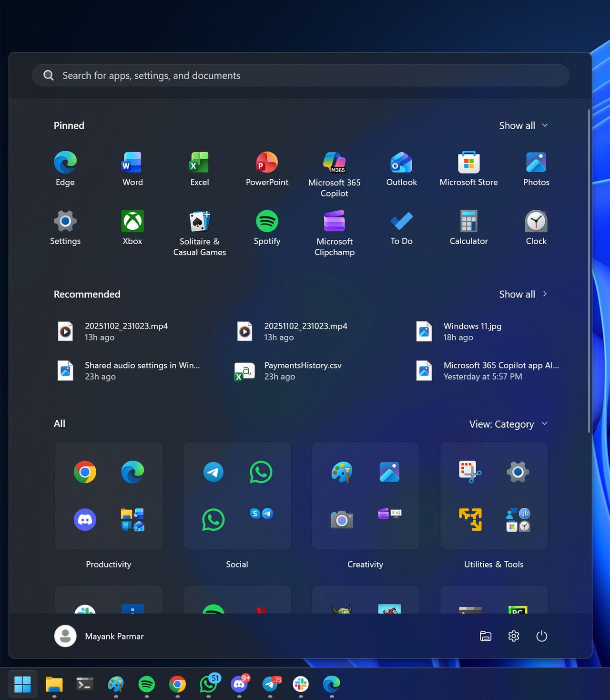Launch Paint from the taskbar
The width and height of the screenshot is (610, 700).
click(x=116, y=684)
